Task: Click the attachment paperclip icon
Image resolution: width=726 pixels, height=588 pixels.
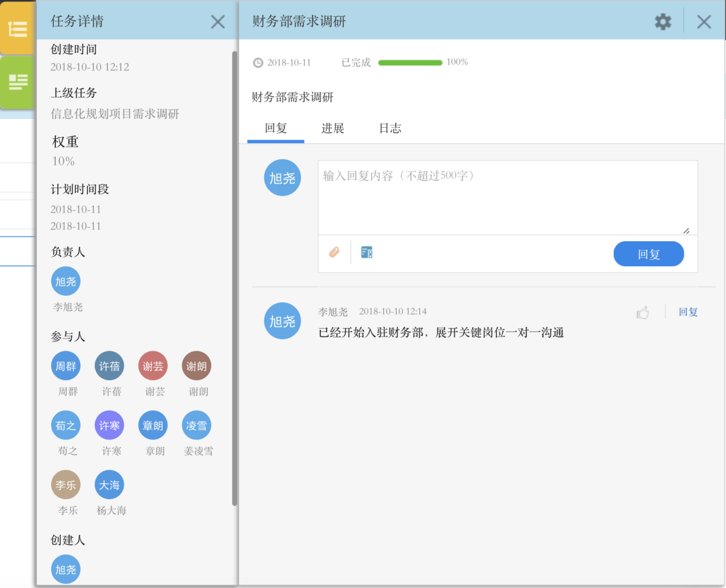Action: pos(334,253)
